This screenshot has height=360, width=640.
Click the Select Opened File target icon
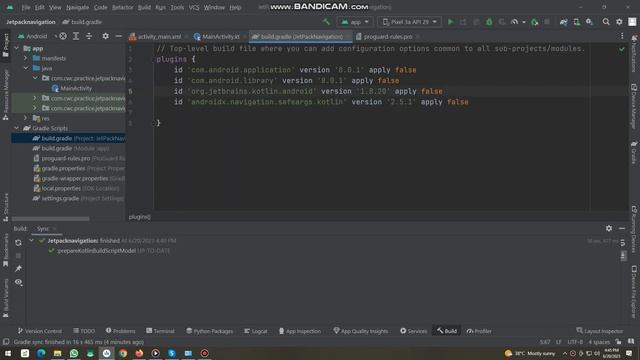coord(63,36)
